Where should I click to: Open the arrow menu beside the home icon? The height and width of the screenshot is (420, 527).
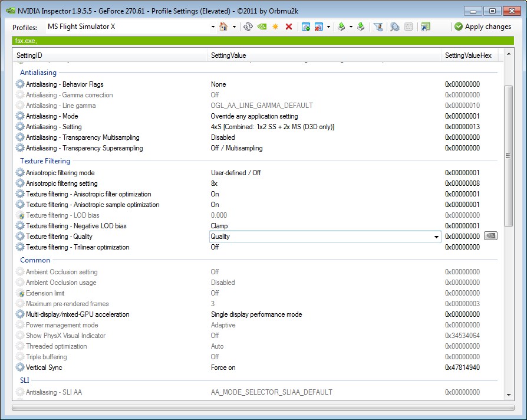point(234,27)
